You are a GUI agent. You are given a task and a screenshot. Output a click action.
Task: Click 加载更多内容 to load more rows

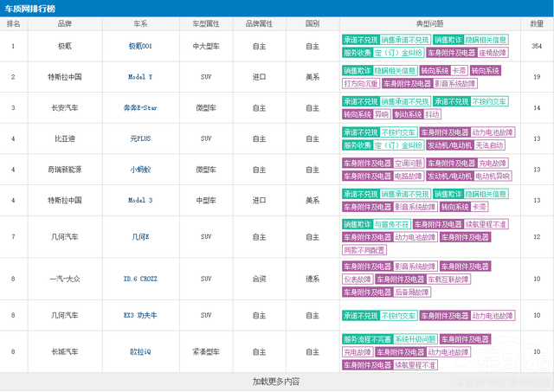tap(276, 382)
